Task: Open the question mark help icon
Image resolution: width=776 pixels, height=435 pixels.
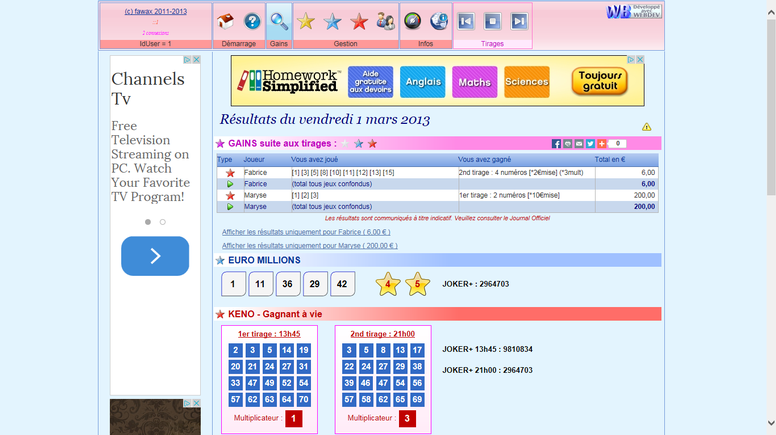Action: (x=252, y=21)
